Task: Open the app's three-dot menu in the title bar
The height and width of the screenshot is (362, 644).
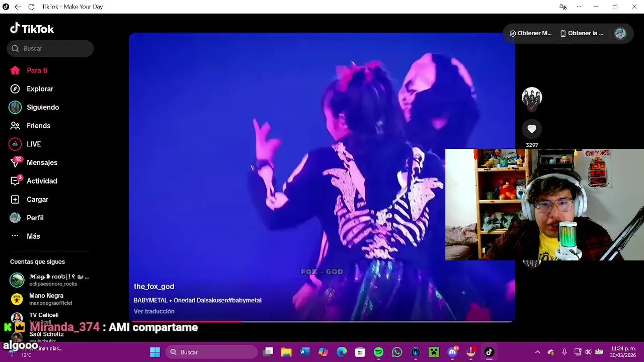Action: 579,7
